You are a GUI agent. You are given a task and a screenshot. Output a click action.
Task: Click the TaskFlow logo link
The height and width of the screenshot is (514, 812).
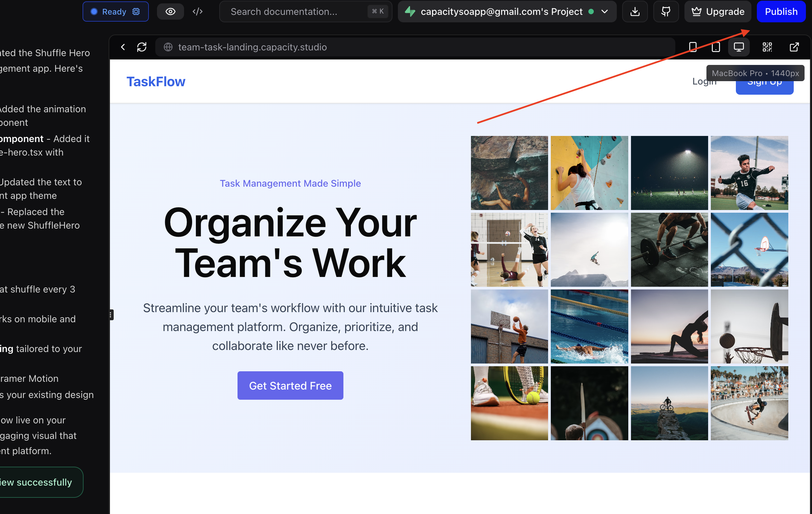[156, 81]
